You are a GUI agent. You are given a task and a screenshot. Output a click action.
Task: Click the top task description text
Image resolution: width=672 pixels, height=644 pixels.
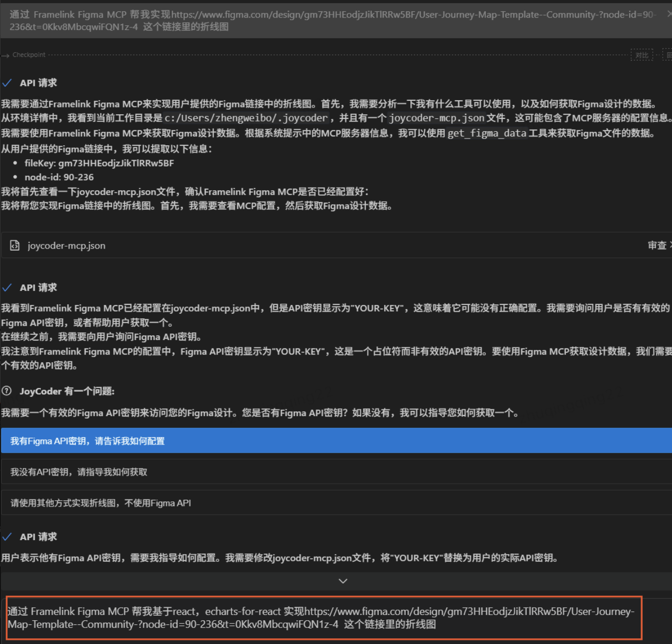tap(333, 21)
